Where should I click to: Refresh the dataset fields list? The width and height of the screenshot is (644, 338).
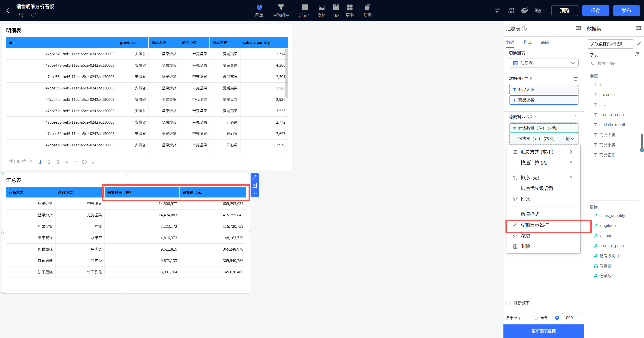pyautogui.click(x=636, y=54)
